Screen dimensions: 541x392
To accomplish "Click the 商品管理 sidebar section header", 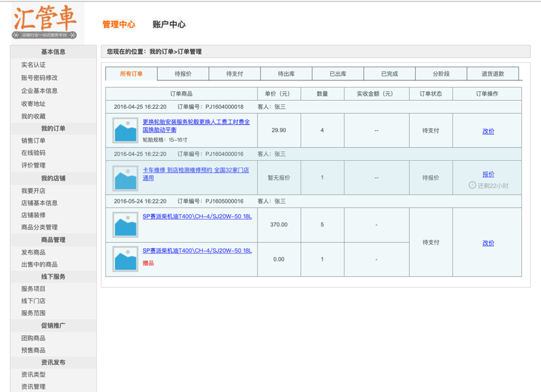I will pyautogui.click(x=53, y=240).
